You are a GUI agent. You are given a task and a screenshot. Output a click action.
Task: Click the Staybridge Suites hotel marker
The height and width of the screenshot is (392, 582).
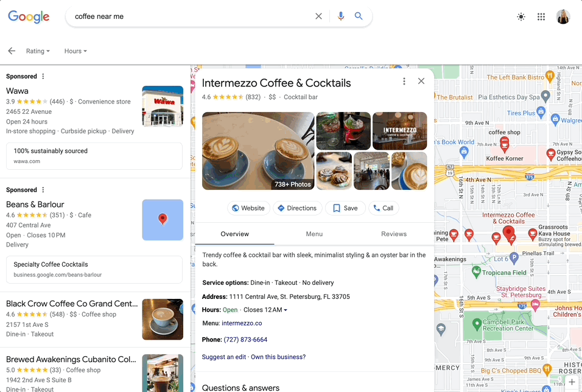pos(535,305)
